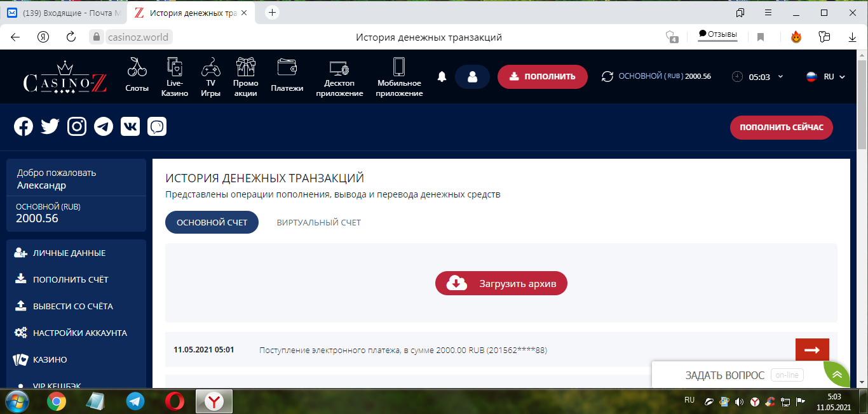This screenshot has height=414, width=868.
Task: Open the Facebook social link
Action: [x=24, y=126]
